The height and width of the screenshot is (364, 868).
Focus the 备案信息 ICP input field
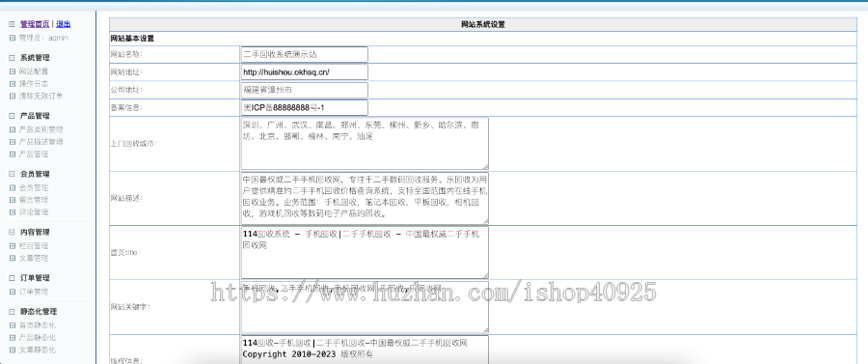[305, 108]
